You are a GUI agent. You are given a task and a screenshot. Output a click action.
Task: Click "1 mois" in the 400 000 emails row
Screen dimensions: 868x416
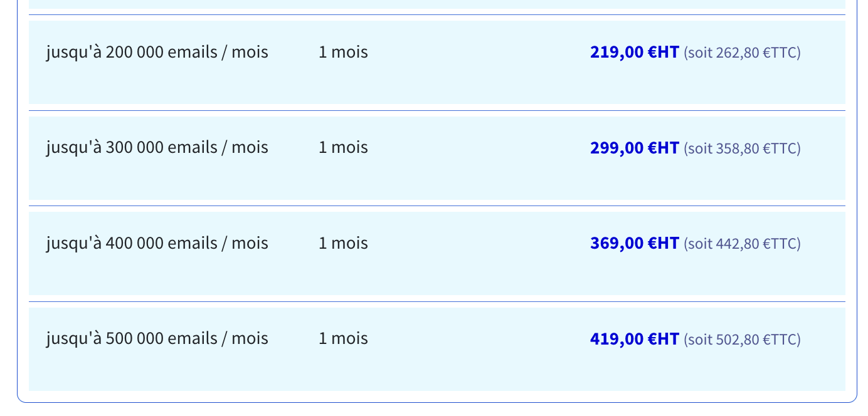pyautogui.click(x=343, y=243)
